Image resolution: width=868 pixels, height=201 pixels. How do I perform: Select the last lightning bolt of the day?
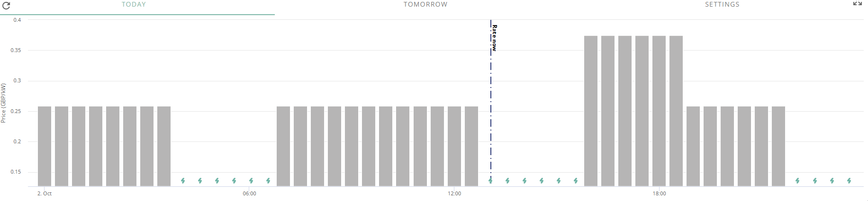click(x=849, y=181)
